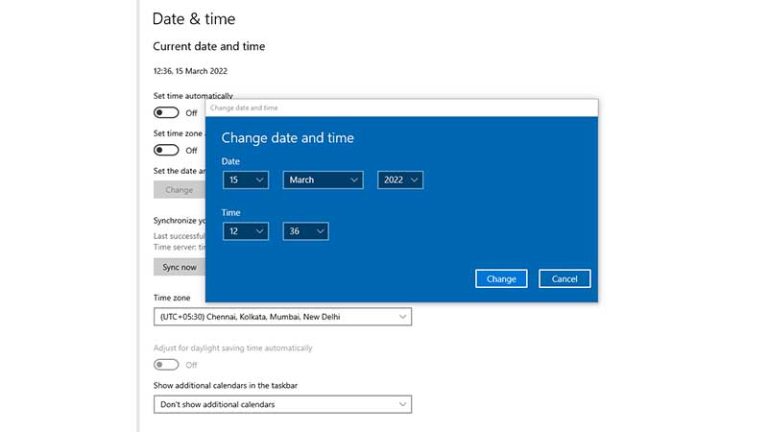
Task: Click the Current date and time subheading
Action: 208,46
